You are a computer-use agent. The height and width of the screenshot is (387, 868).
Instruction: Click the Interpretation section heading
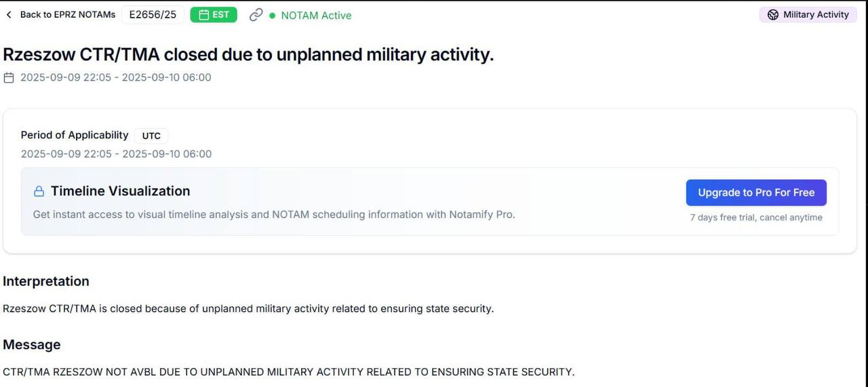tap(46, 281)
